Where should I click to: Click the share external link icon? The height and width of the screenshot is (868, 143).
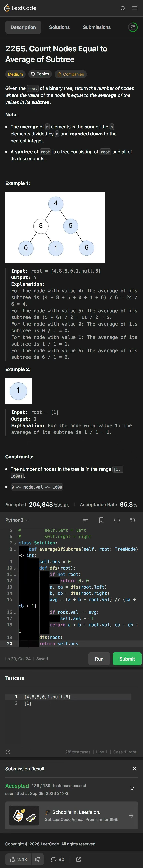pos(79,859)
